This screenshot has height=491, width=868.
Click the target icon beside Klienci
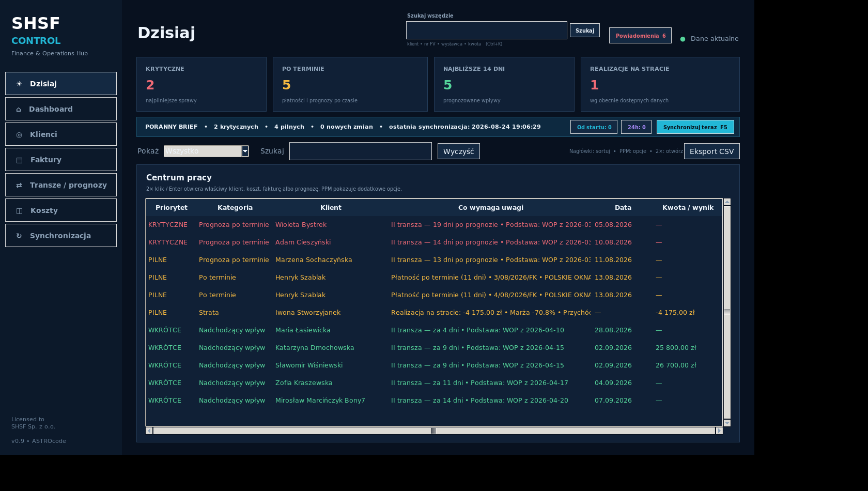(19, 134)
